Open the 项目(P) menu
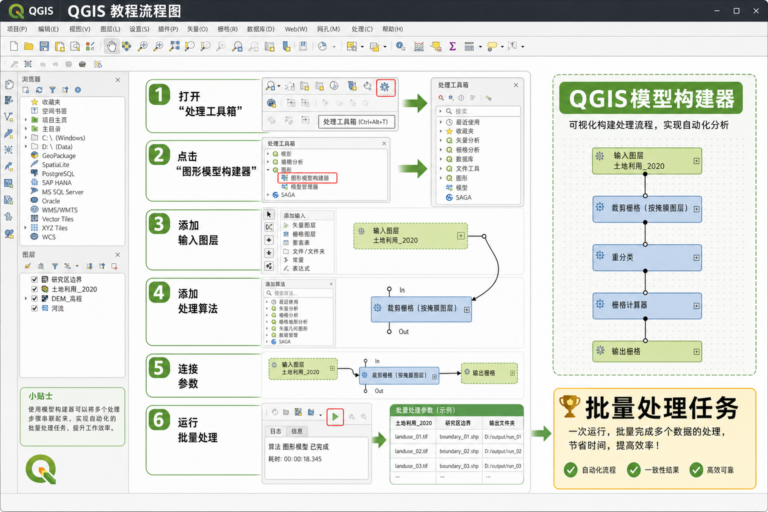Viewport: 768px width, 512px height. pos(17,29)
